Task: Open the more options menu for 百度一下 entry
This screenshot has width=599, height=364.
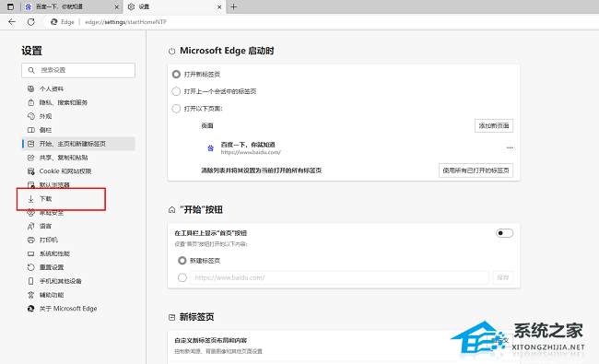Action: point(510,148)
